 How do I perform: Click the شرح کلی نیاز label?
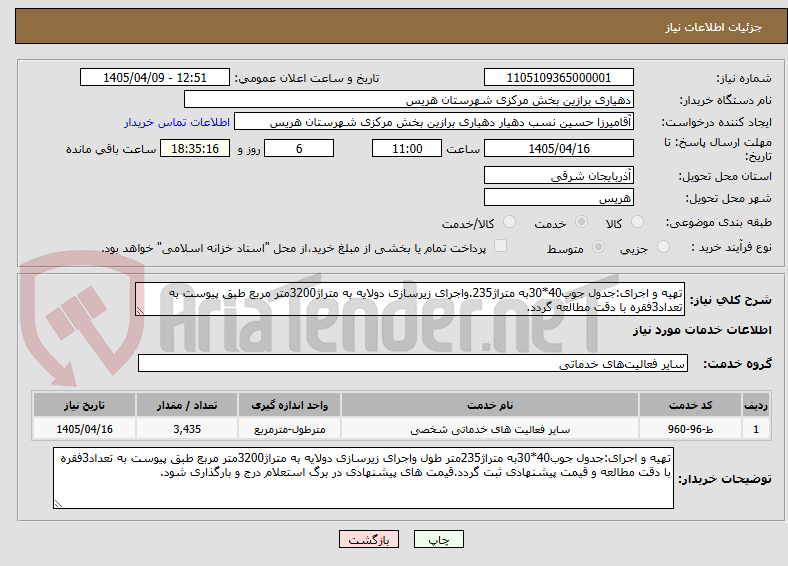[730, 300]
